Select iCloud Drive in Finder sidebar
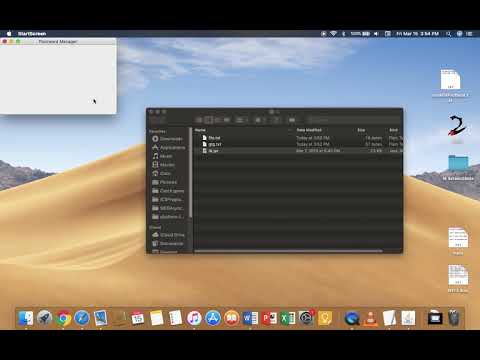 (168, 235)
